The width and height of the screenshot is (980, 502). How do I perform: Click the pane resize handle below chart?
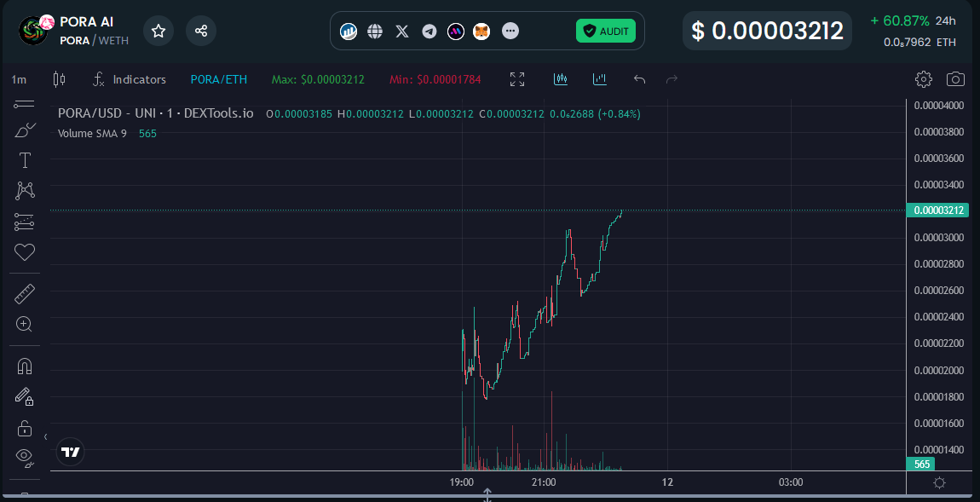point(487,495)
